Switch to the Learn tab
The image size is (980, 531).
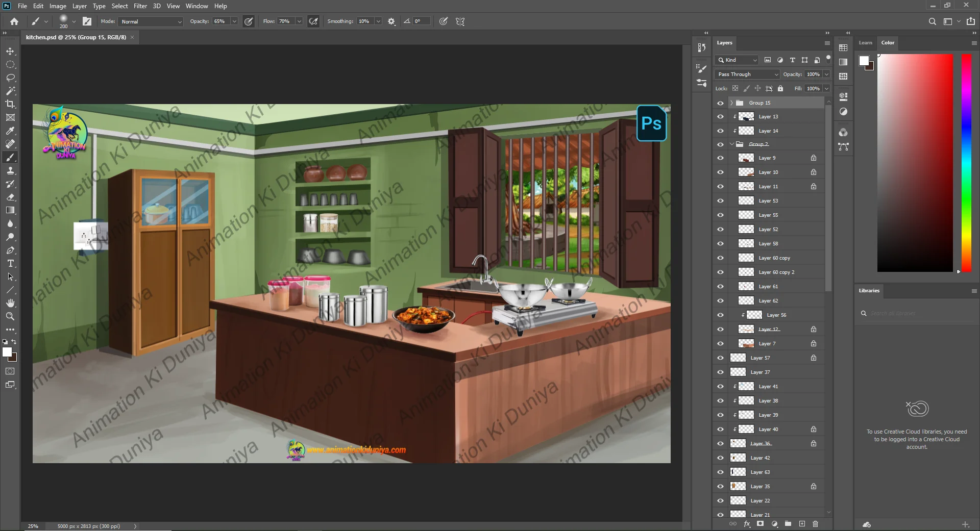(865, 43)
